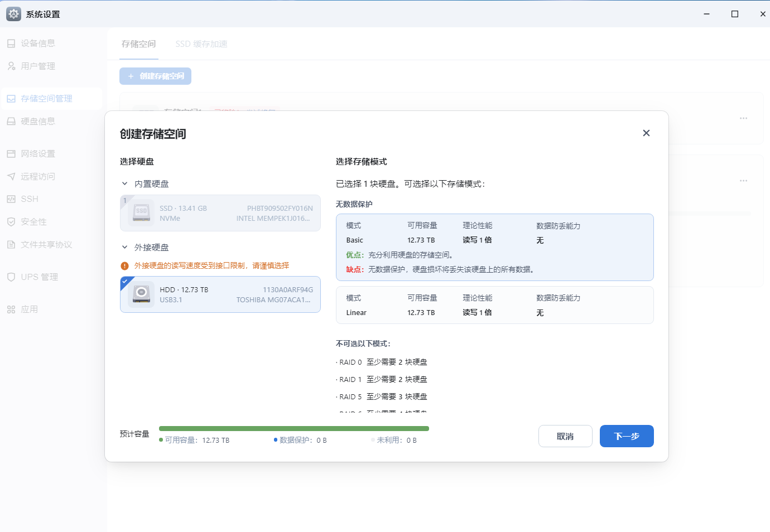
Task: Open the second storage pool's more options menu
Action: (x=743, y=181)
